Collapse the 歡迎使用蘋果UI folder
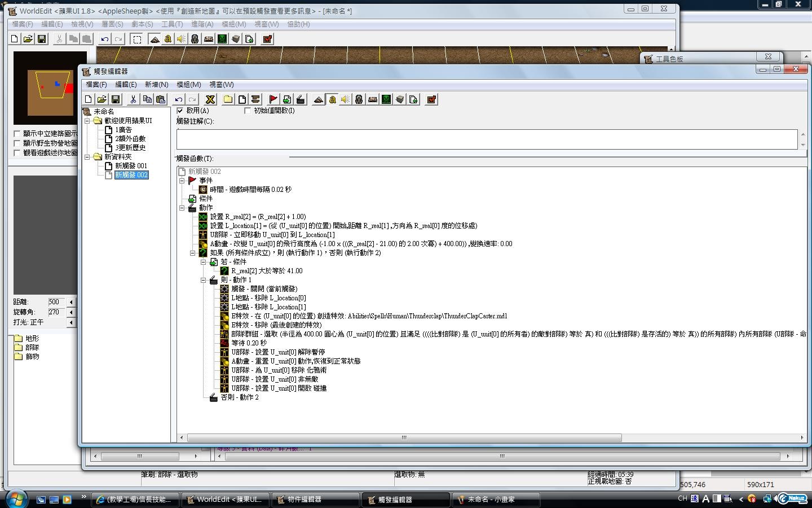812x508 pixels. 87,121
